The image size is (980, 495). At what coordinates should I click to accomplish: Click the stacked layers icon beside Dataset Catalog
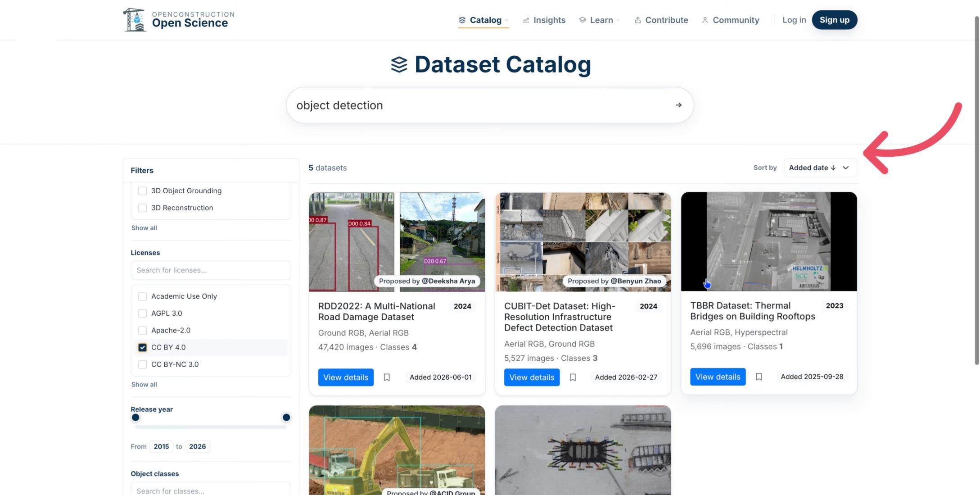pyautogui.click(x=399, y=64)
